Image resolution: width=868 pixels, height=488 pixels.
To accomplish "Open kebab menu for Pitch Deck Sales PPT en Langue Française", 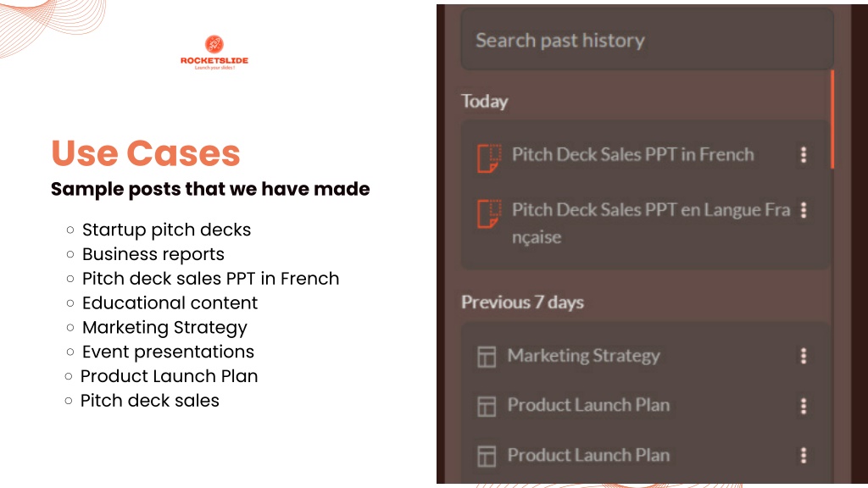I will pyautogui.click(x=804, y=210).
